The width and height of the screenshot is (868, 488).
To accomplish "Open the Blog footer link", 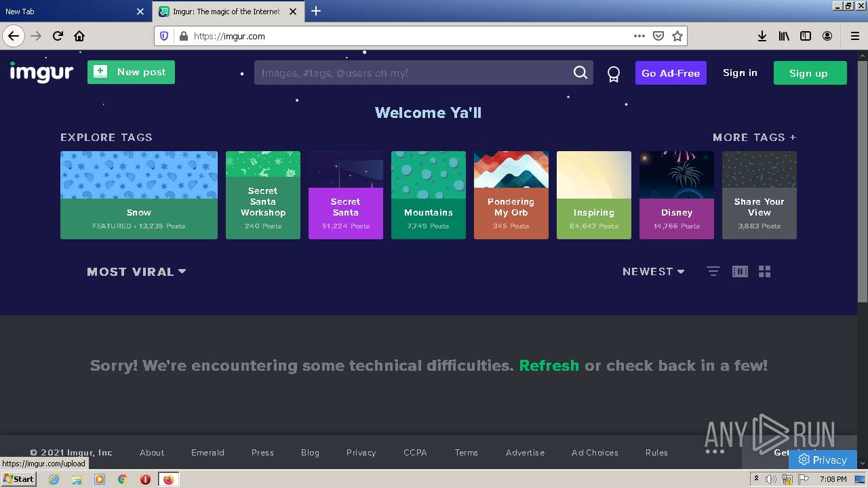I will click(x=310, y=452).
